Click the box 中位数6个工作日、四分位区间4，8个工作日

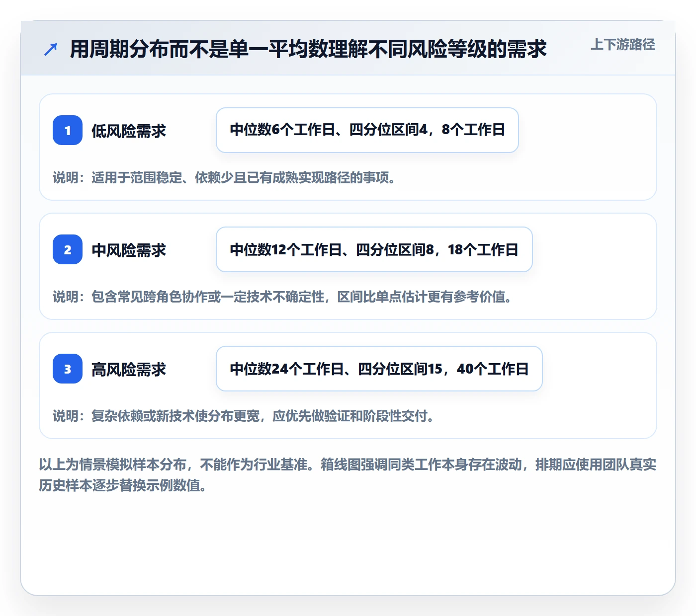click(367, 130)
